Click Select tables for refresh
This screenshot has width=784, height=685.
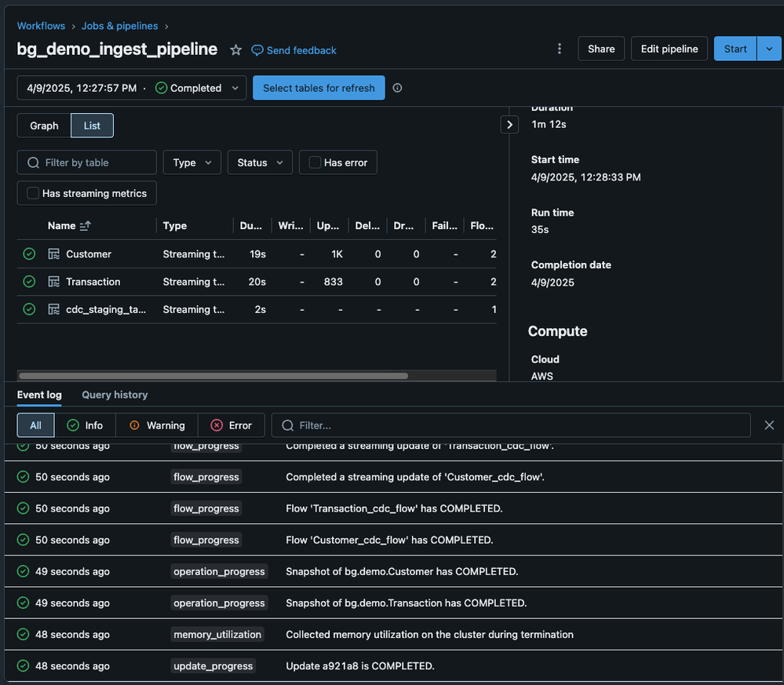(x=319, y=88)
